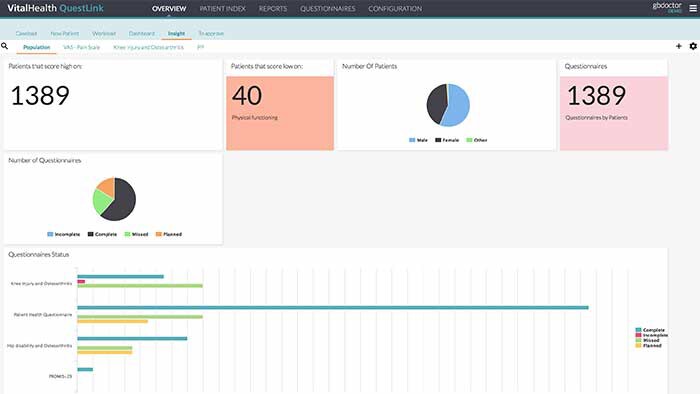Click the PROMIS-29 axis label
The width and height of the screenshot is (700, 394).
[60, 377]
